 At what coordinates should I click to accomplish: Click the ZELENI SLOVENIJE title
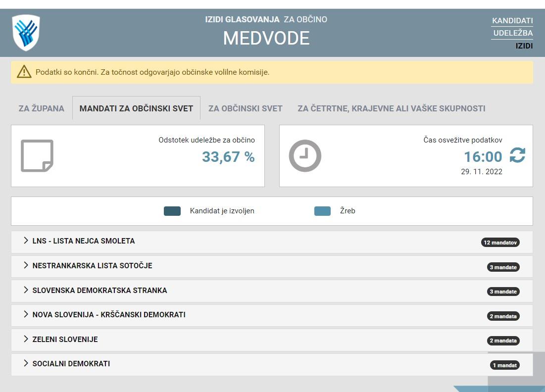point(65,339)
